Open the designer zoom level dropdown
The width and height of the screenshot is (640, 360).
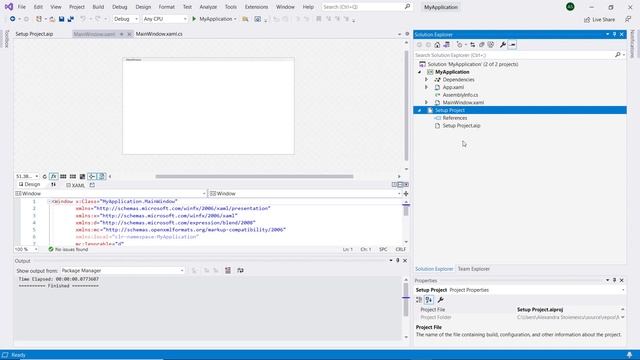point(27,176)
